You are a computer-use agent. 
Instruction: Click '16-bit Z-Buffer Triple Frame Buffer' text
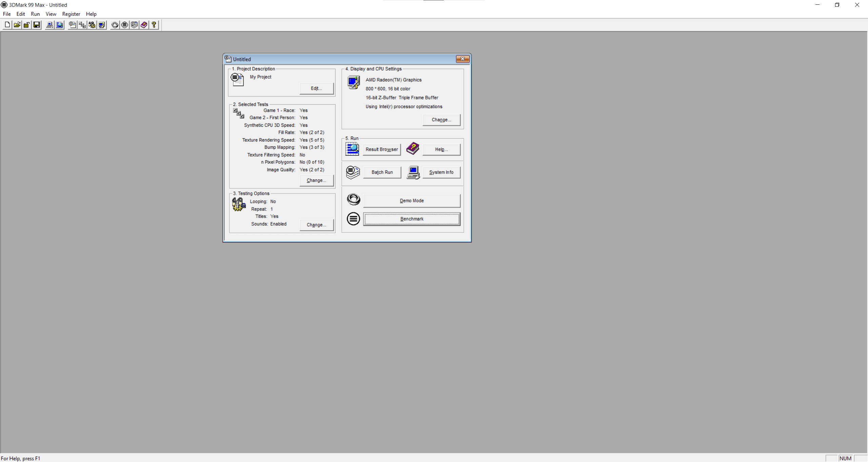tap(402, 98)
